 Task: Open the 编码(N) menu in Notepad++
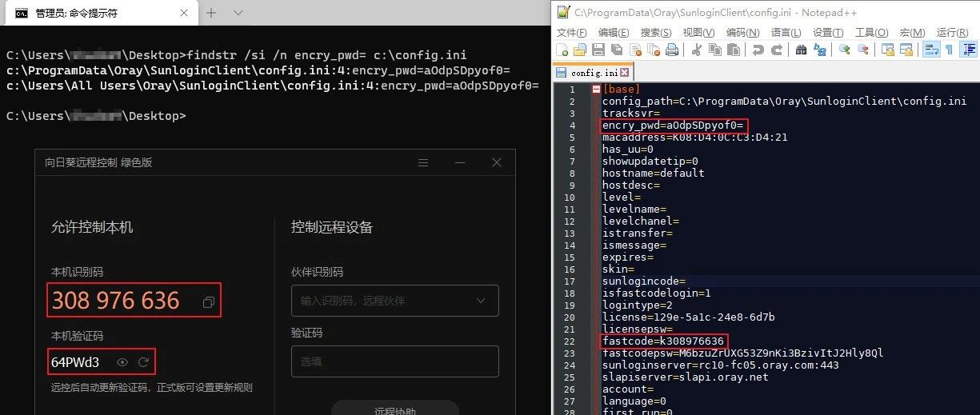click(x=742, y=32)
